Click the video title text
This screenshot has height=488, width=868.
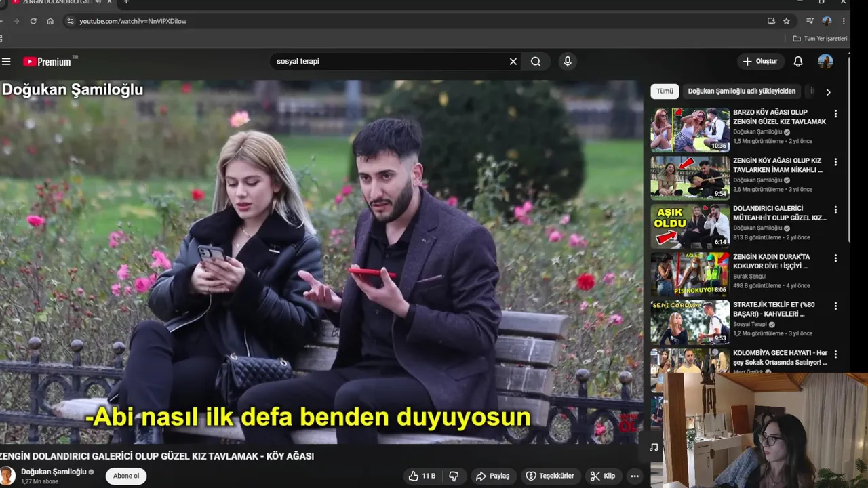[157, 456]
